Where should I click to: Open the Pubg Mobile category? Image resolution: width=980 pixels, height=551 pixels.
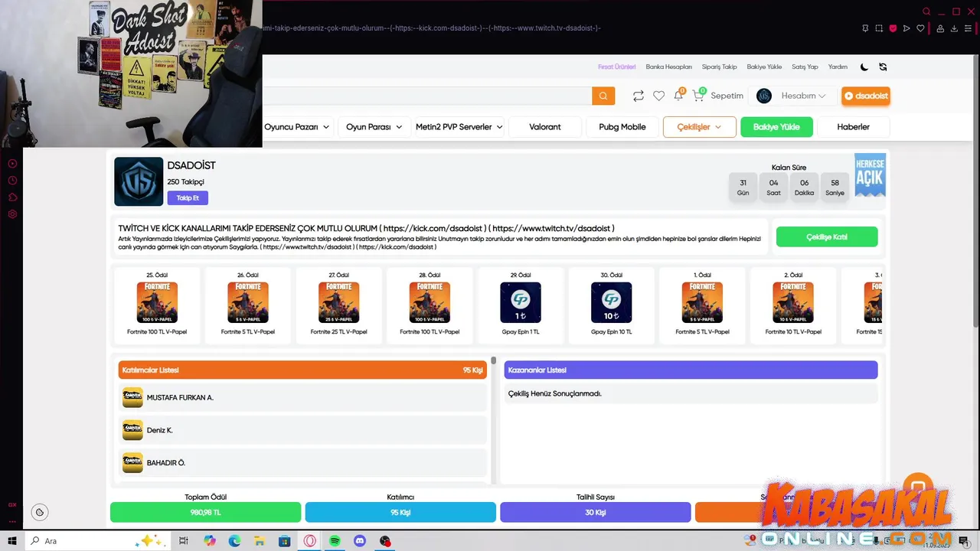pyautogui.click(x=622, y=127)
